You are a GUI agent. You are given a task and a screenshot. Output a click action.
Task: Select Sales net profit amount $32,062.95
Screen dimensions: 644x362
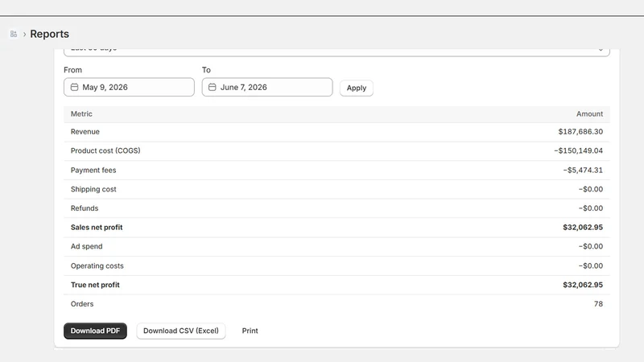[x=583, y=228]
